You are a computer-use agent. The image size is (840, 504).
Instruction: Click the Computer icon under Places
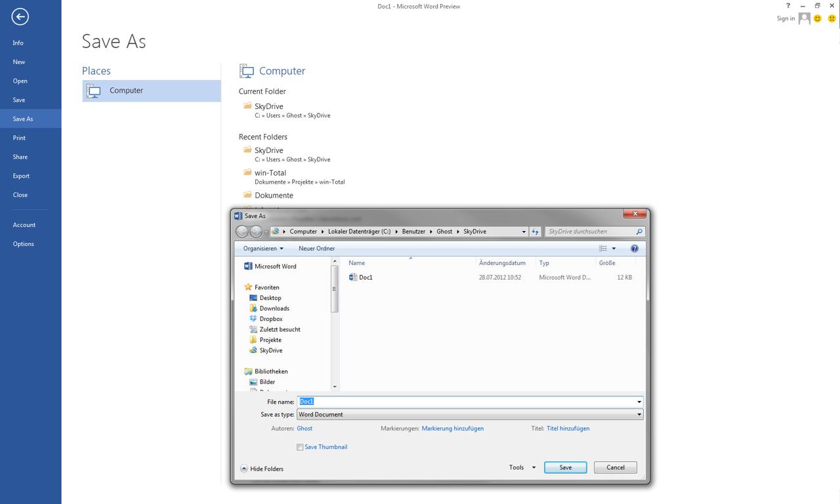94,91
